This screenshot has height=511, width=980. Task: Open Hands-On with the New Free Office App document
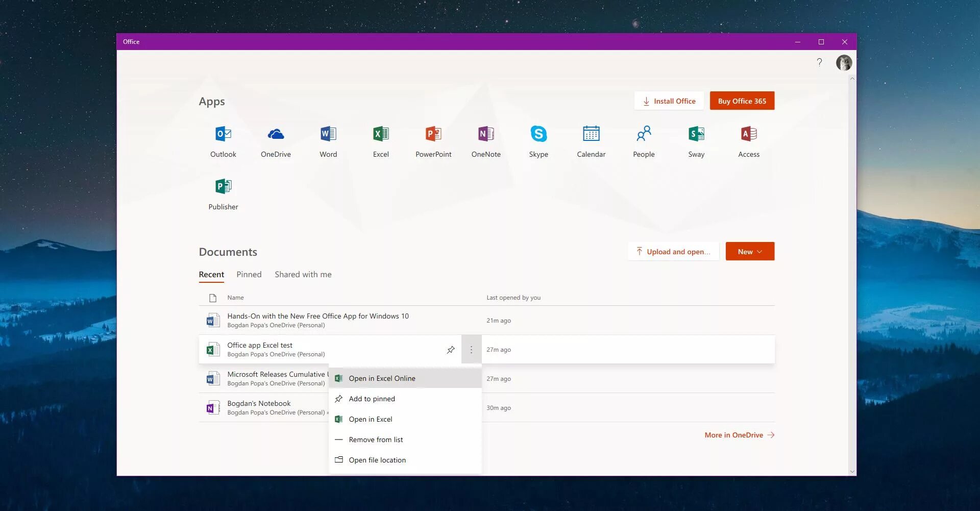coord(318,316)
